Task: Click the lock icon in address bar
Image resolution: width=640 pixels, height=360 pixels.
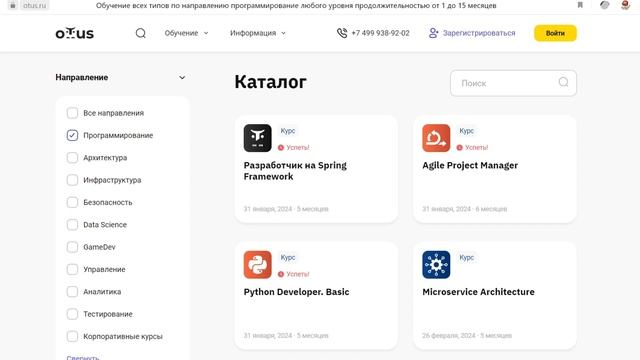Action: coord(13,5)
